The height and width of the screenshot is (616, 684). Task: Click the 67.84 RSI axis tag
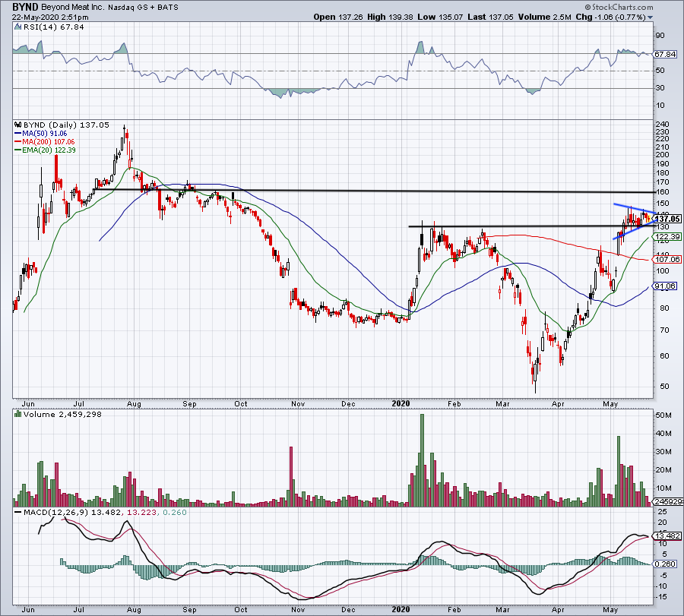(x=665, y=54)
